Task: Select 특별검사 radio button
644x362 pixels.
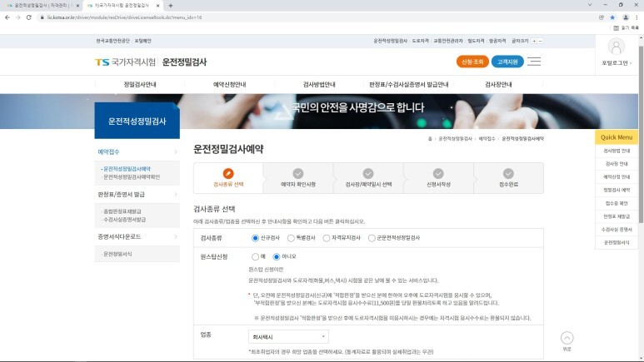Action: [291, 238]
